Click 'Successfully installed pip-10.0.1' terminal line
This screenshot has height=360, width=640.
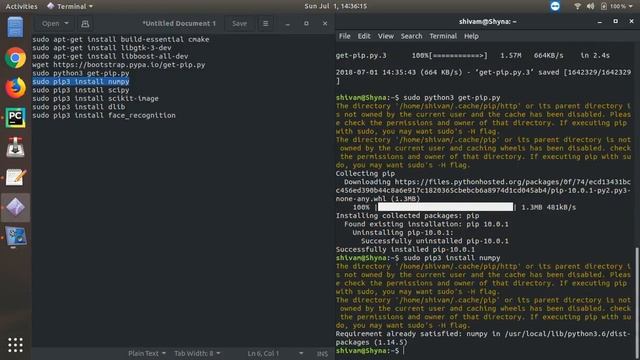[405, 249]
